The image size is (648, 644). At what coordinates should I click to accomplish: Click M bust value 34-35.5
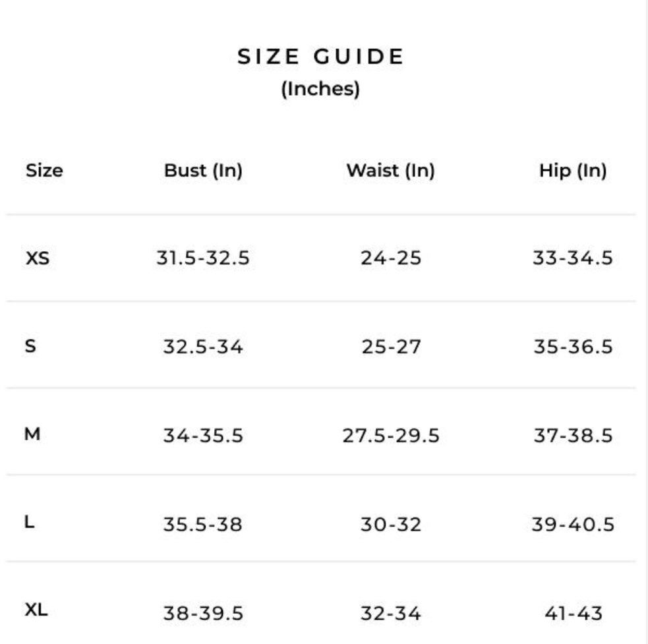(x=203, y=436)
